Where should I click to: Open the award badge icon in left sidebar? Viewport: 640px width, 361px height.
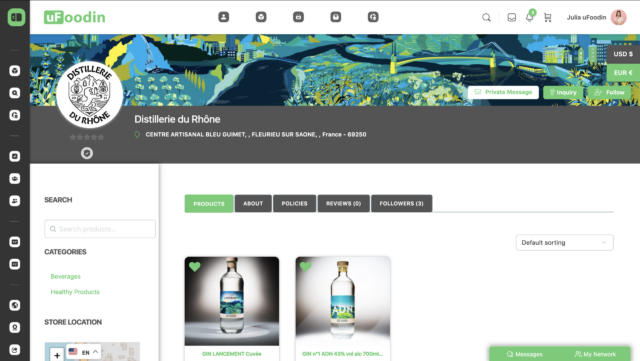[x=15, y=328]
